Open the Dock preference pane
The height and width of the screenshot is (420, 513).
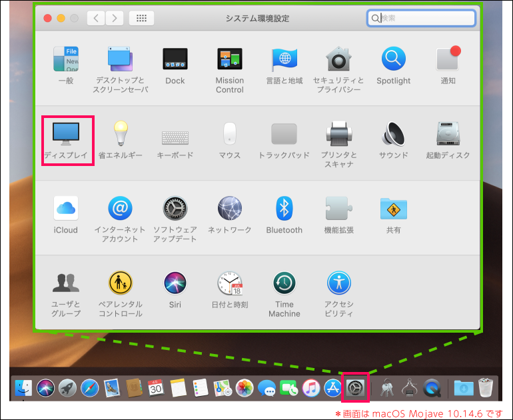[x=175, y=65]
